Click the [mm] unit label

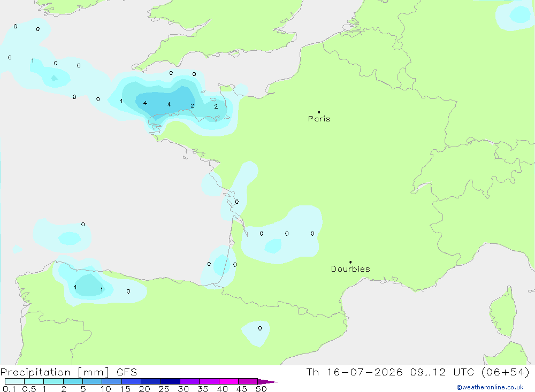coord(94,372)
